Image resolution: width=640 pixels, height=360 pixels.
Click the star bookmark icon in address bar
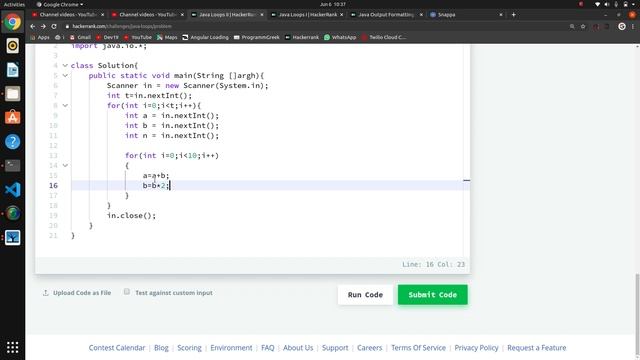(x=583, y=26)
